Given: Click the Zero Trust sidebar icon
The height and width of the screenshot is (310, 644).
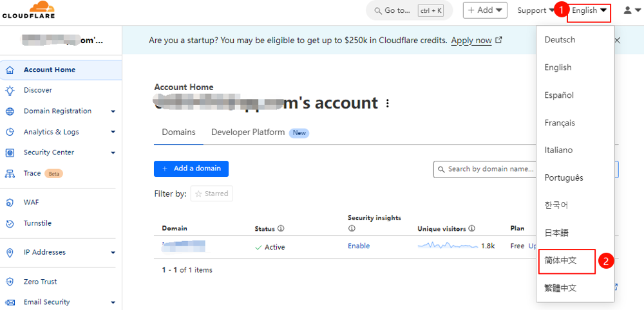Looking at the screenshot, I should (10, 282).
